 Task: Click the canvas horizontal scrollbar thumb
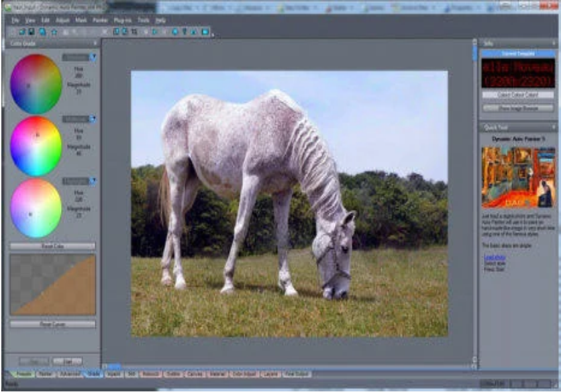point(115,366)
